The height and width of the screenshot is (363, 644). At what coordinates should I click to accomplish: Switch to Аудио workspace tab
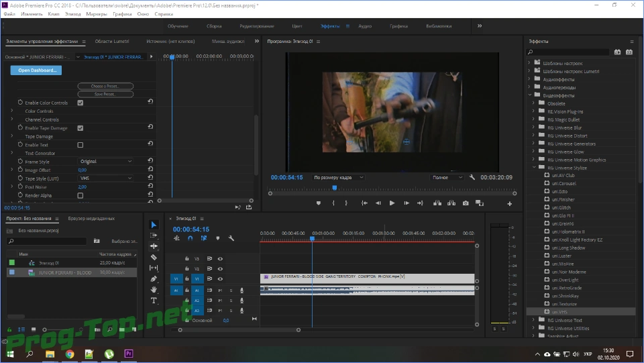[x=365, y=26]
